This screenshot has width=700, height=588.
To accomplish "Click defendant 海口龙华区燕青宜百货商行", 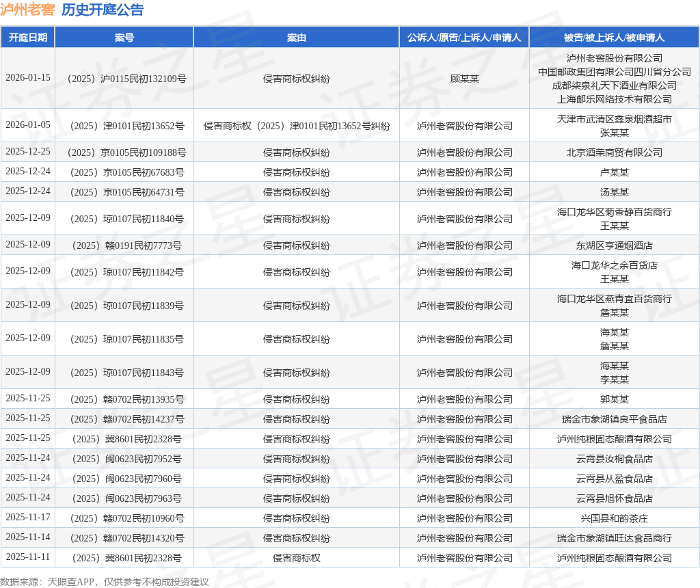I will (615, 299).
